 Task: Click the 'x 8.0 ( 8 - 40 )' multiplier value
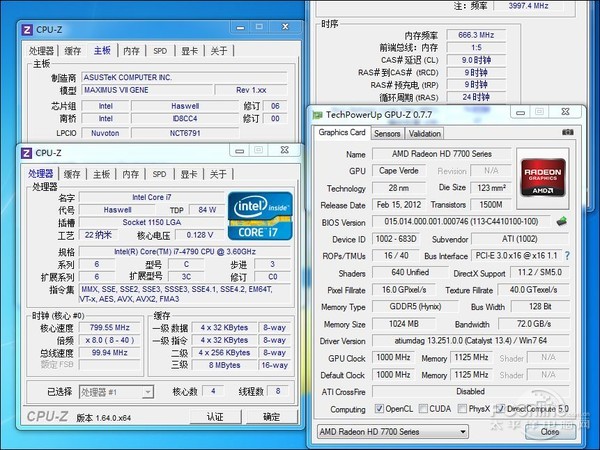109,340
